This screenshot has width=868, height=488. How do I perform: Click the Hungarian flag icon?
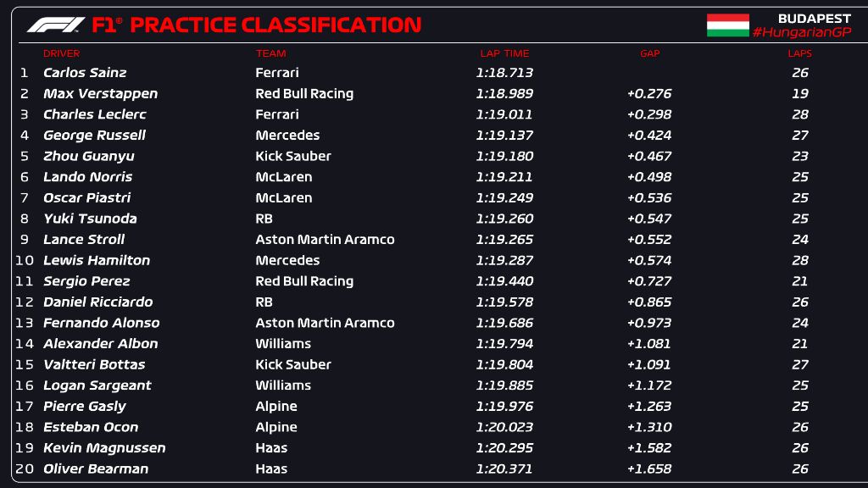coord(727,25)
